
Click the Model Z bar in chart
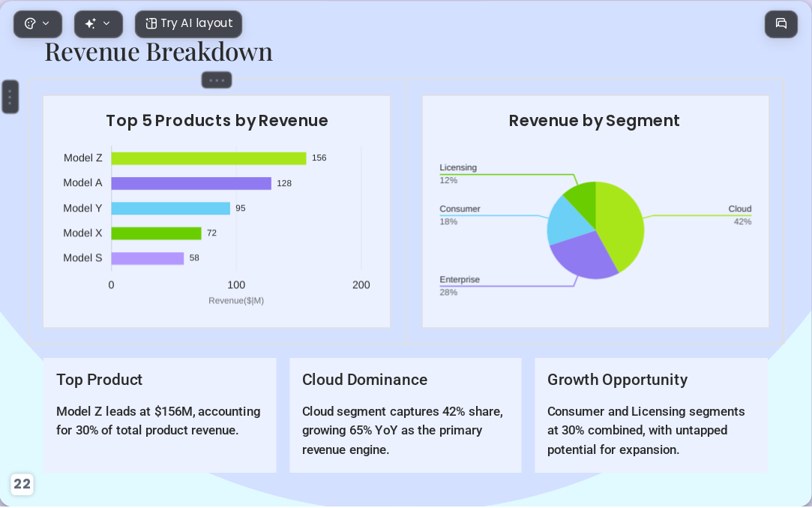click(208, 158)
